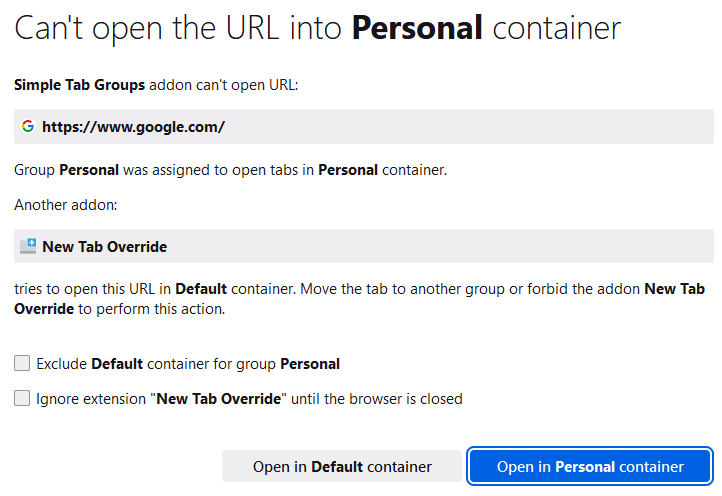Click the https://www.google.com/ URL text
Viewport: 722px width, 496px height.
click(133, 127)
